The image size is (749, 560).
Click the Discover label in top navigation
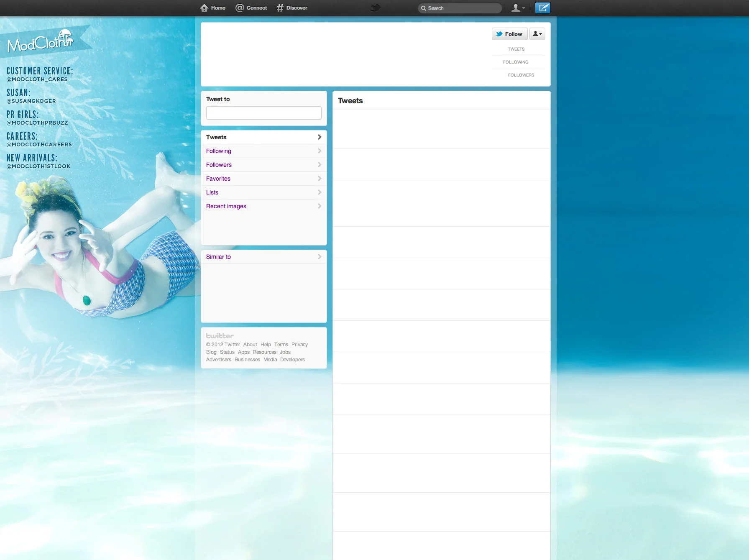[297, 8]
